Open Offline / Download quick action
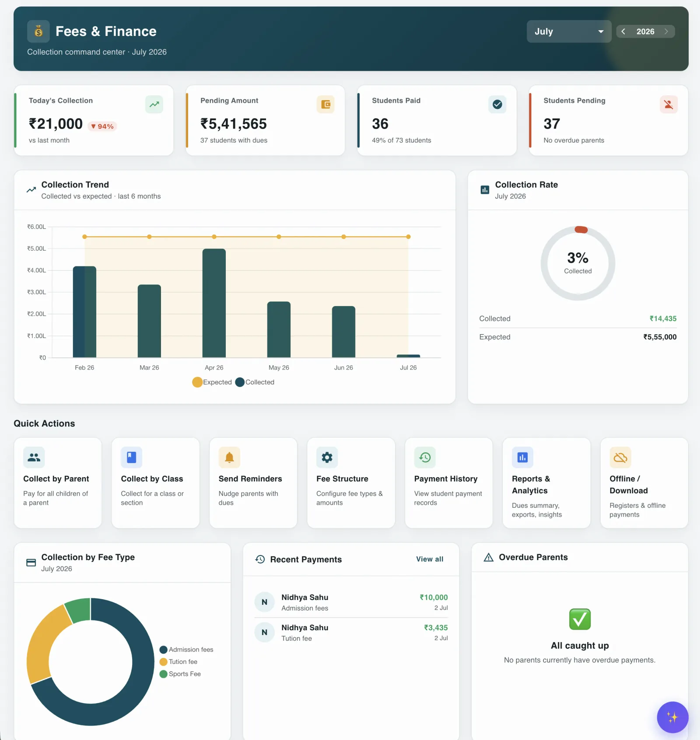This screenshot has width=700, height=740. [644, 483]
